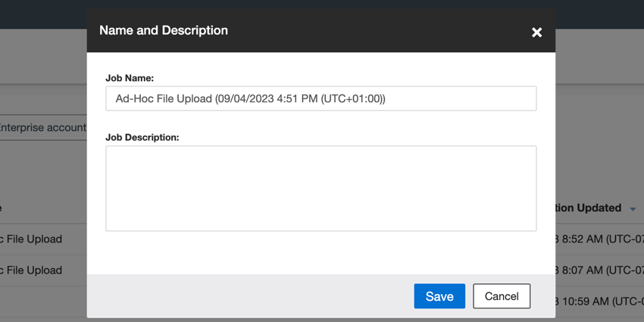Toggle the sort arrow beside Updated column

point(633,208)
